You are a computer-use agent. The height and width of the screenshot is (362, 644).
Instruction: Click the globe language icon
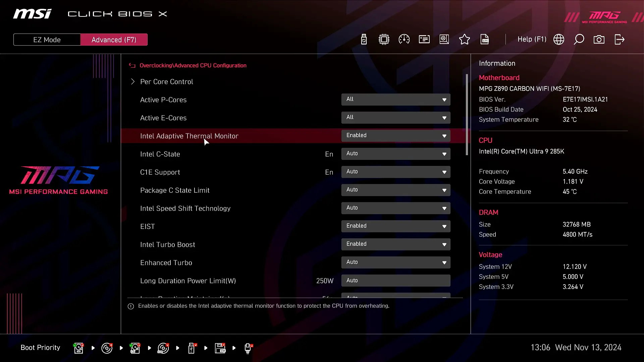point(558,40)
